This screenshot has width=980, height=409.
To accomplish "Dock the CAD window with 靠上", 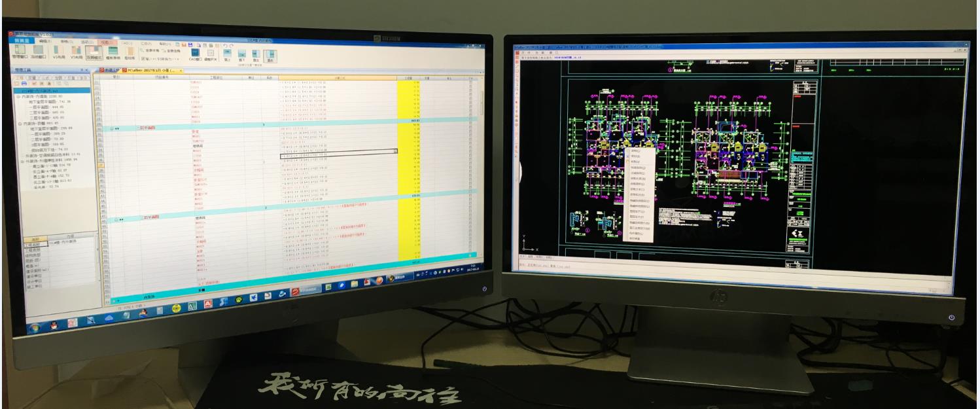I will pos(227,55).
